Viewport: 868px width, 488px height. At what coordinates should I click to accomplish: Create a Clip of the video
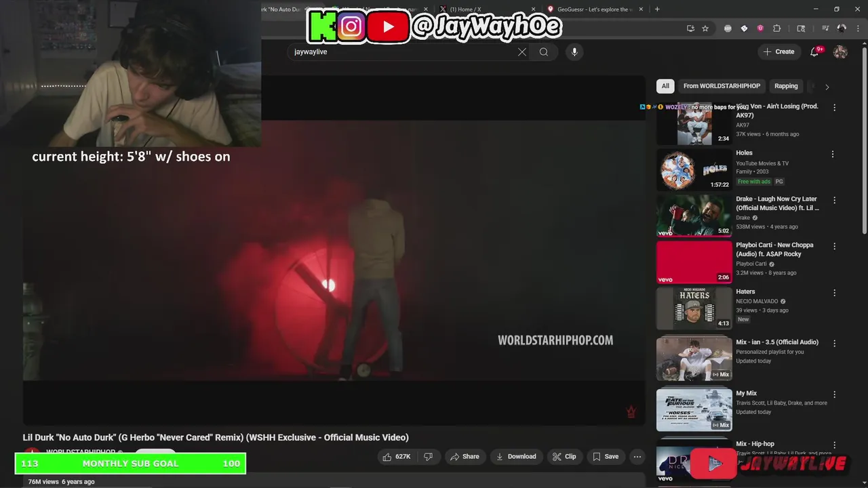tap(564, 457)
